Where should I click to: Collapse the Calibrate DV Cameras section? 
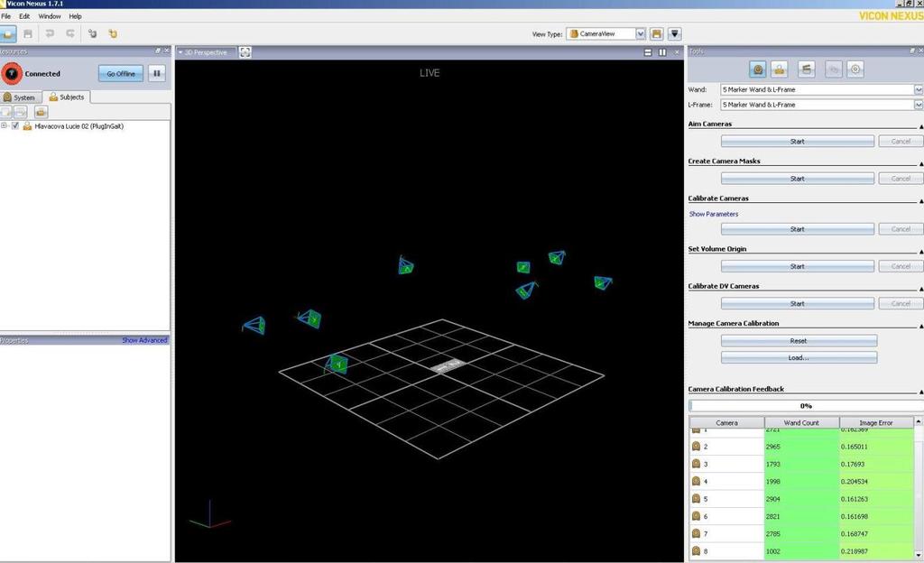[x=921, y=289]
